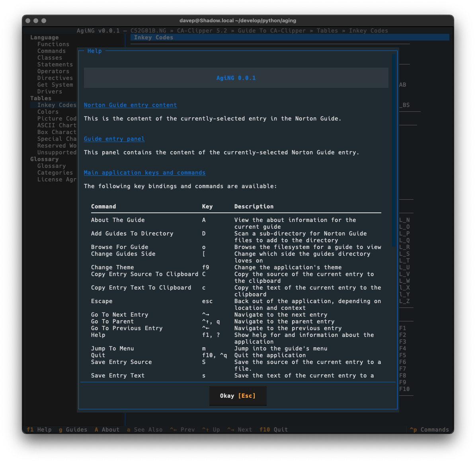476x463 pixels.
Task: Click the Go To Parent row
Action: pyautogui.click(x=236, y=321)
